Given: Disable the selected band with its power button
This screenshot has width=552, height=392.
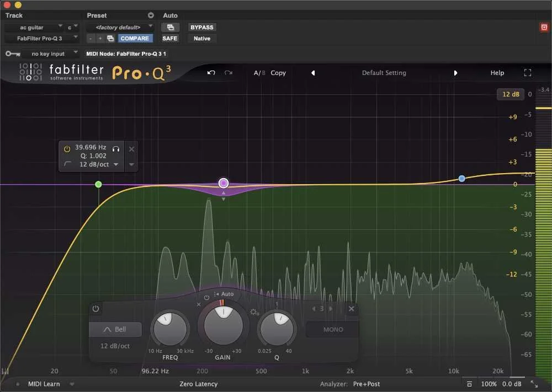Looking at the screenshot, I should (66, 148).
